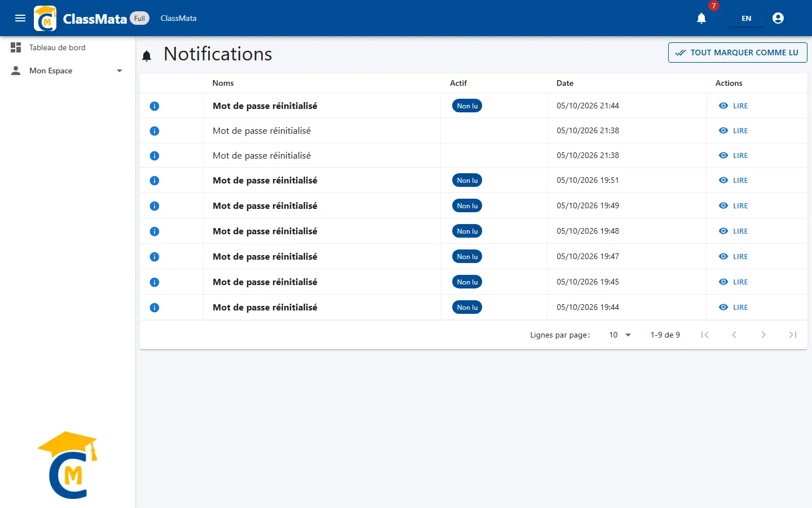Go to the last page of notifications
This screenshot has width=812, height=508.
793,335
